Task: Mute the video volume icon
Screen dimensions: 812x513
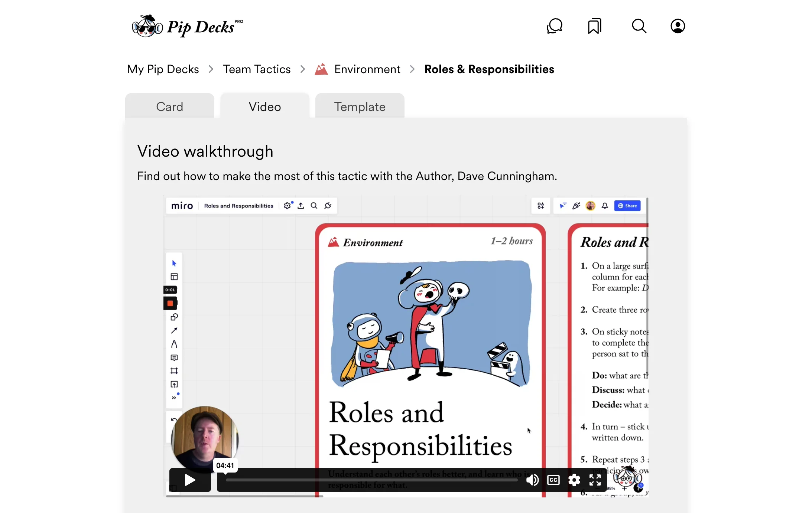Action: coord(532,480)
